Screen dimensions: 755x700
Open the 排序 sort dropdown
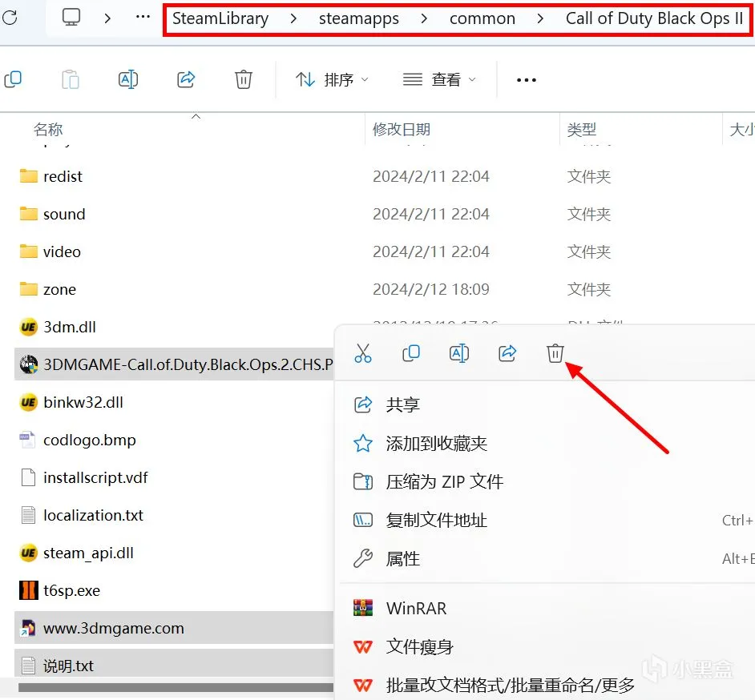[332, 79]
